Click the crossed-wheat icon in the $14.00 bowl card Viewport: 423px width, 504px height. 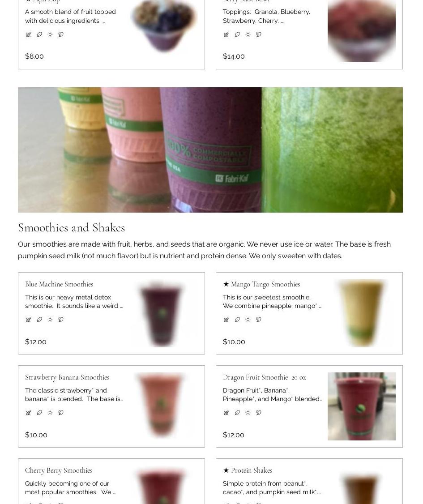coord(226,34)
